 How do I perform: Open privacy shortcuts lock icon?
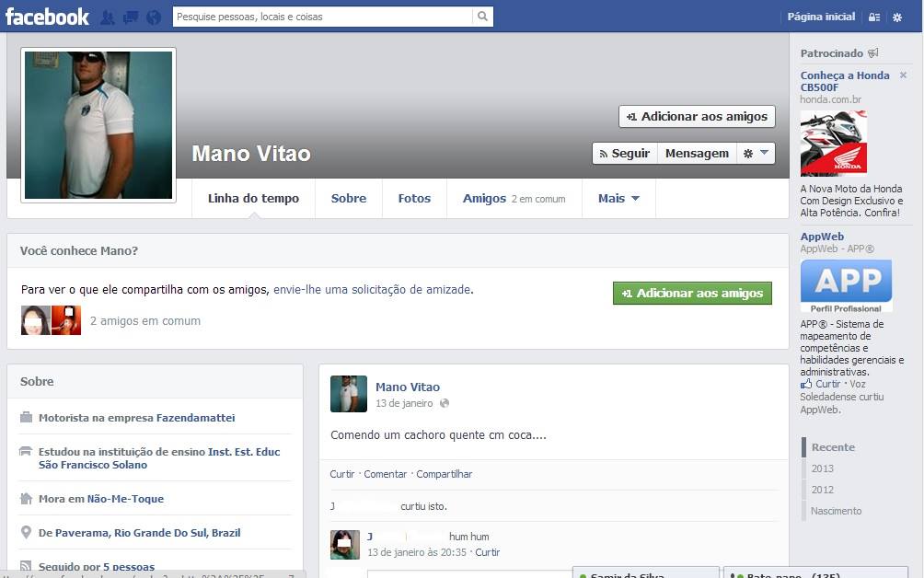873,17
